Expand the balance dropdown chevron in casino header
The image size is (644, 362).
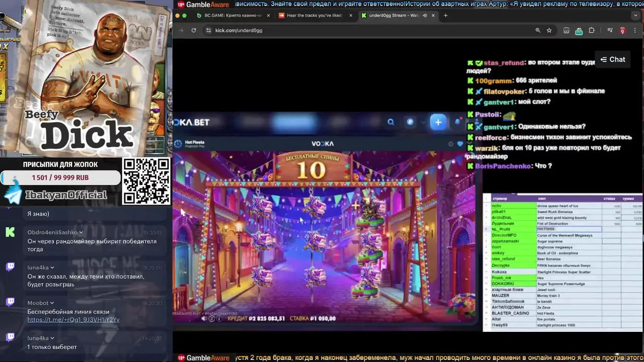(423, 122)
